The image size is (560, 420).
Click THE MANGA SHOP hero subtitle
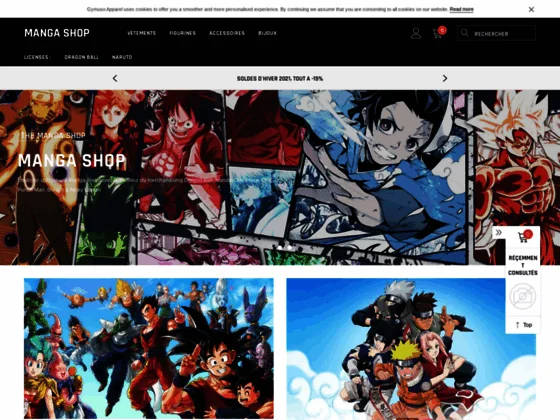[x=52, y=135]
